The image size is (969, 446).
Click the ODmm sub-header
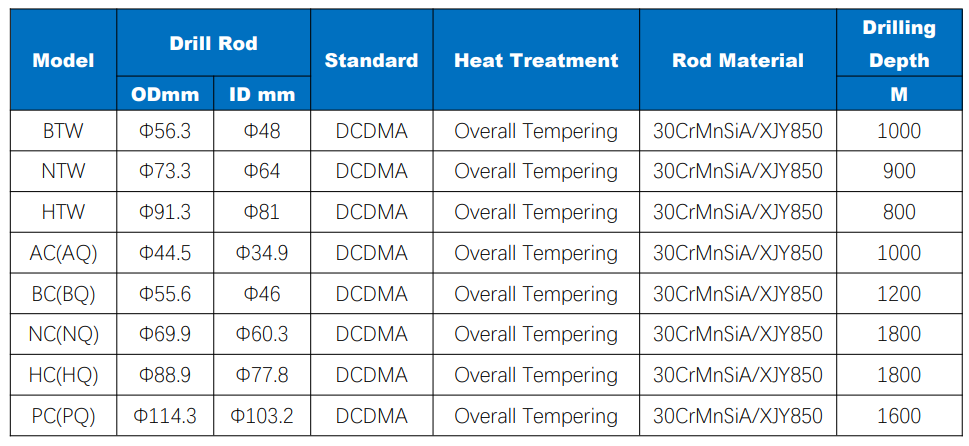tap(165, 94)
